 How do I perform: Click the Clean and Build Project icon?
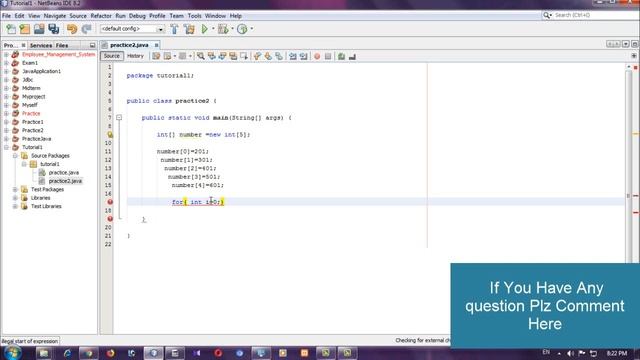click(189, 29)
